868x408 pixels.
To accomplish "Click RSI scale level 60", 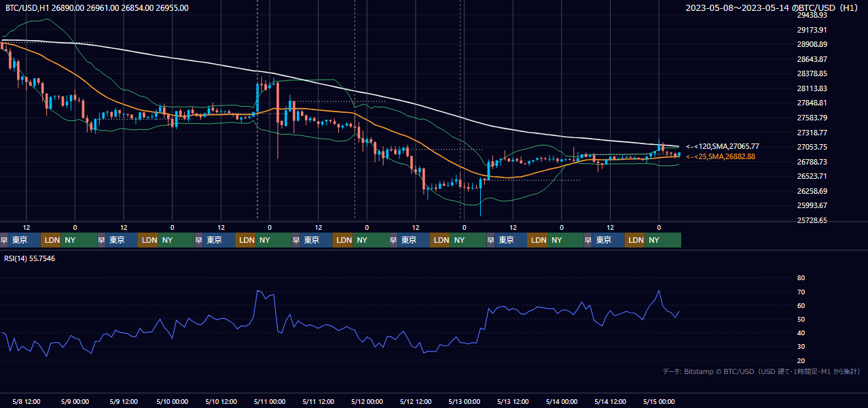I will [x=801, y=305].
